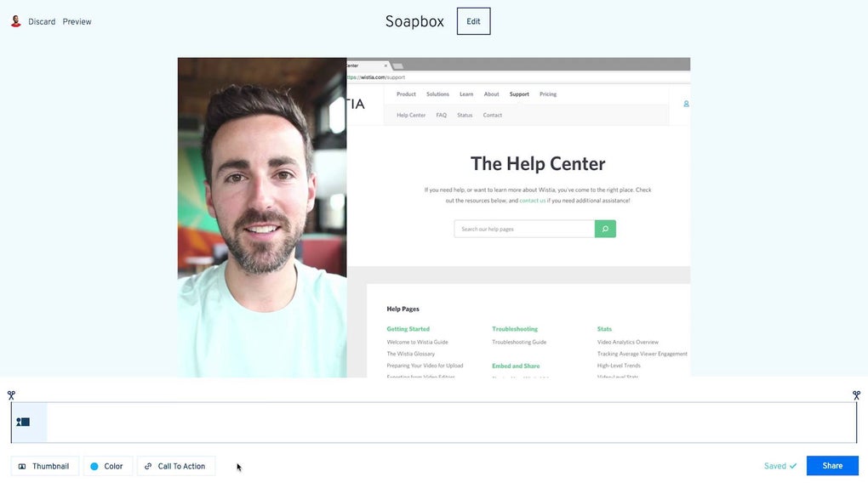Open the Troubleshooting heading link

515,329
